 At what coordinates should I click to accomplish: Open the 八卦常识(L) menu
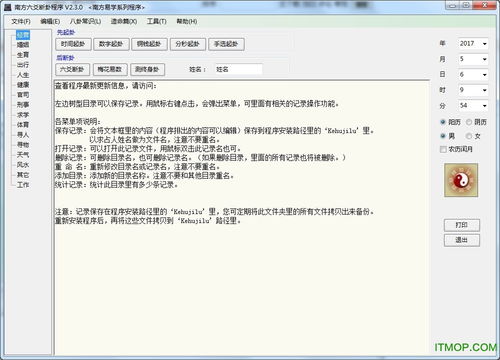click(x=85, y=21)
